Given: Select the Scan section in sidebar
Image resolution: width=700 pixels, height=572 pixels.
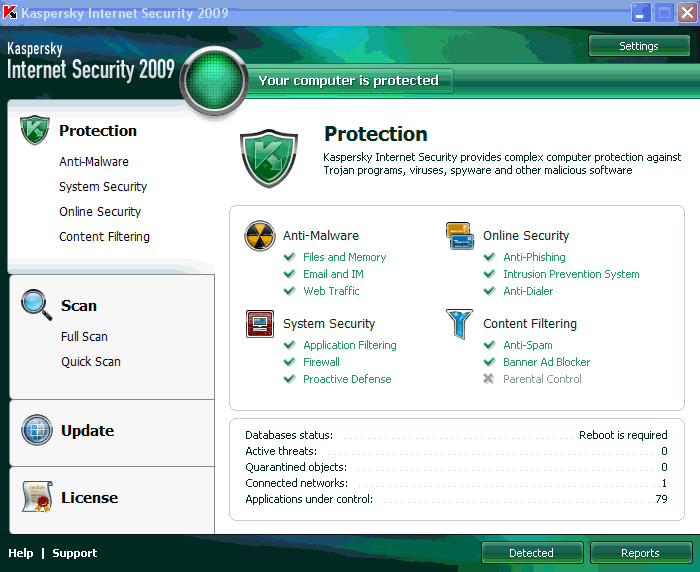Looking at the screenshot, I should click(79, 305).
